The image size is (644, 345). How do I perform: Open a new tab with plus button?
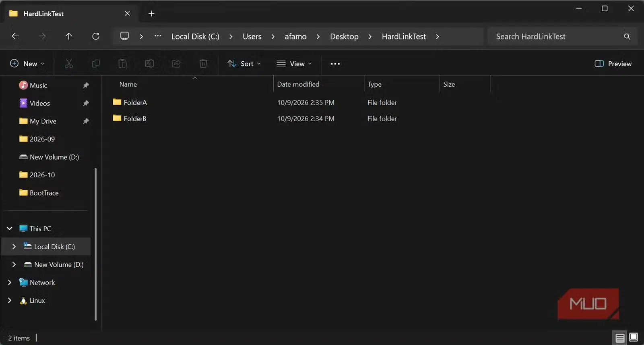151,14
